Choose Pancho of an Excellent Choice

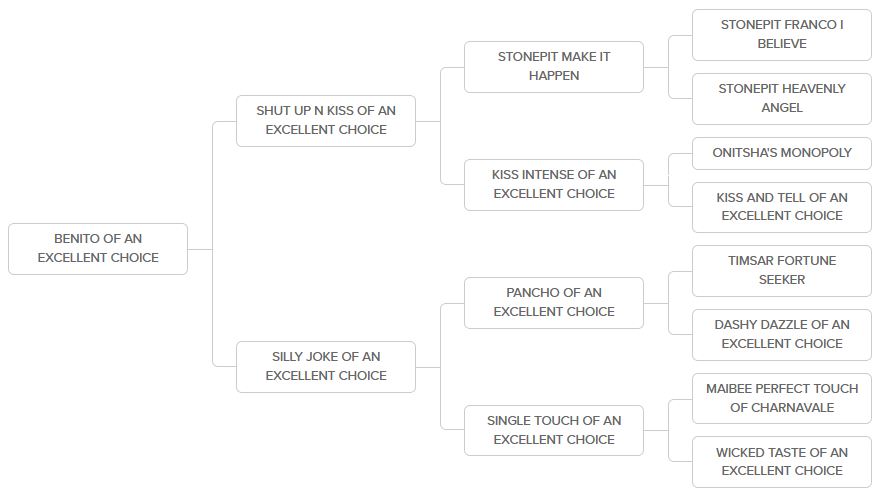pyautogui.click(x=554, y=302)
